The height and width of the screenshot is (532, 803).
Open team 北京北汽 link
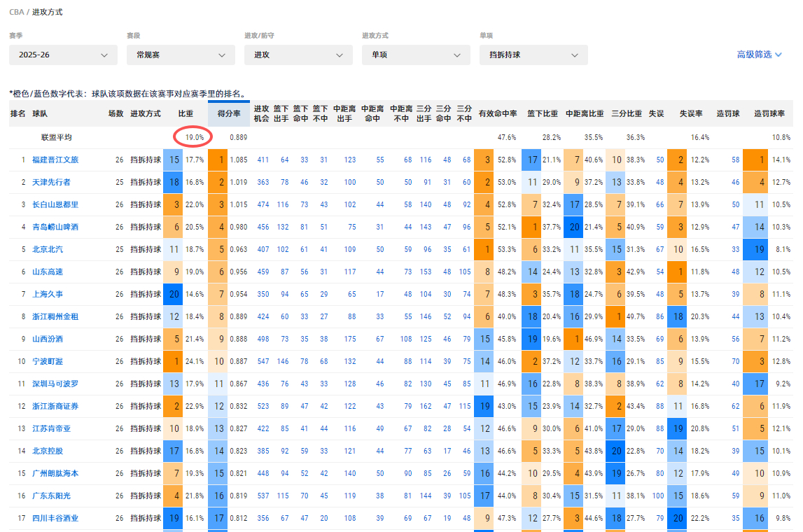tap(48, 249)
